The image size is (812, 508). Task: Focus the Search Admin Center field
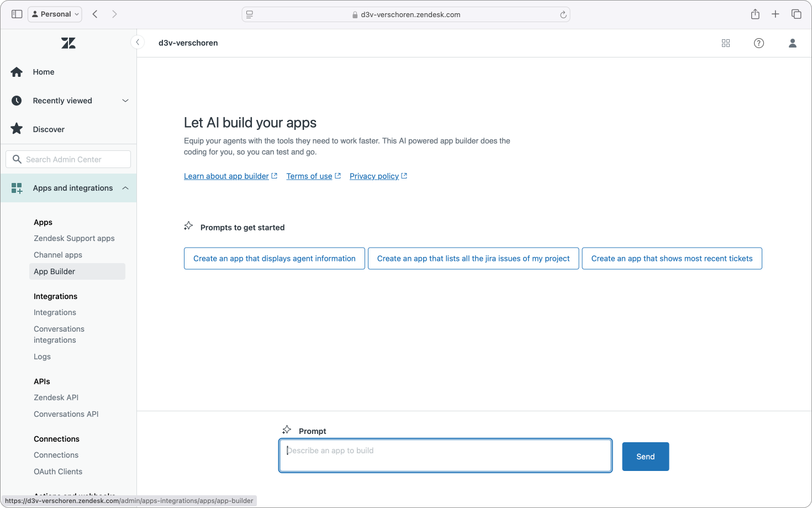point(68,159)
